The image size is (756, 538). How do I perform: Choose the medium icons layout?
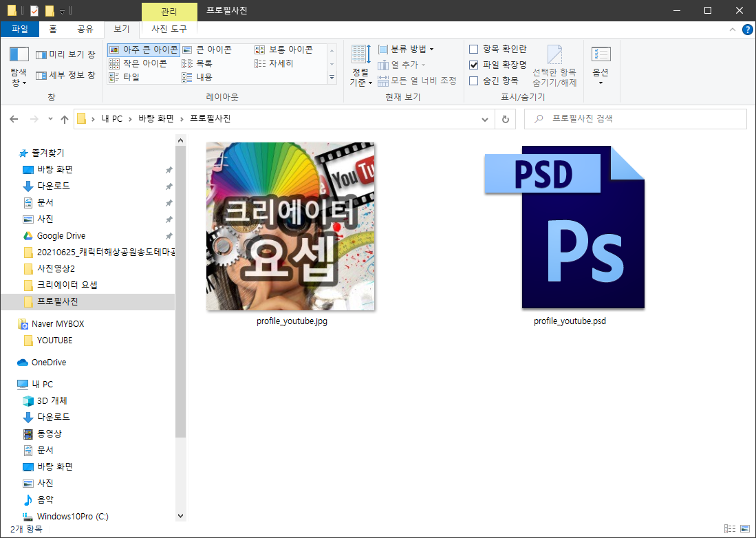pos(283,50)
